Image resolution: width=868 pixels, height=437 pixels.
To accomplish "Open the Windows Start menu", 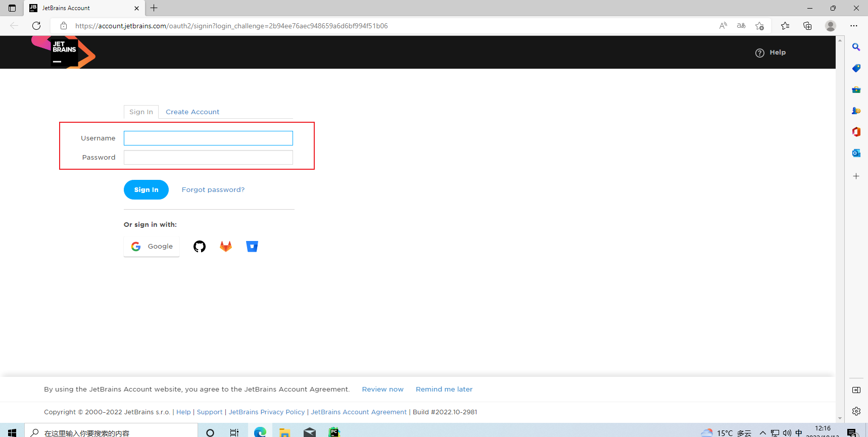I will tap(12, 432).
